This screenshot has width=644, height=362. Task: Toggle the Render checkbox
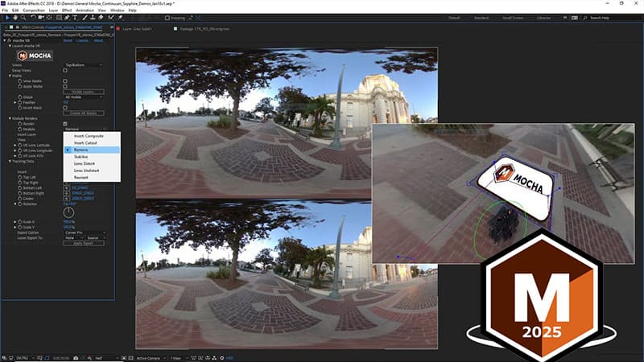point(65,124)
